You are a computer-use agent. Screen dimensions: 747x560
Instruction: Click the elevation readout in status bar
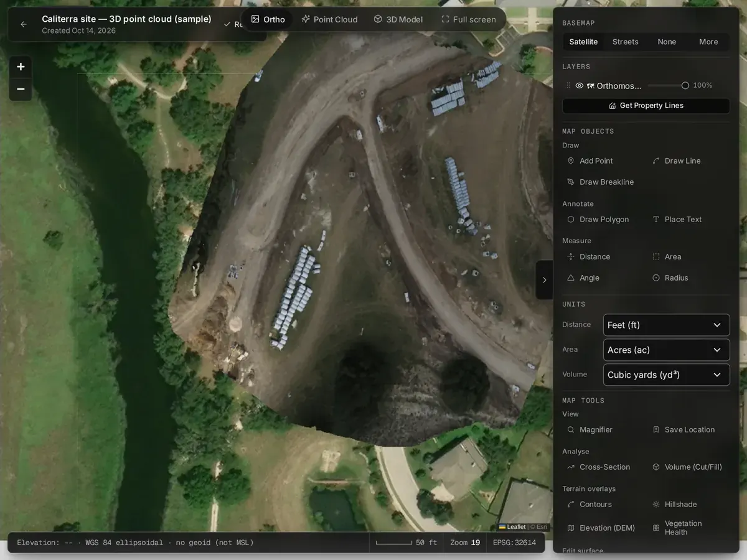135,543
